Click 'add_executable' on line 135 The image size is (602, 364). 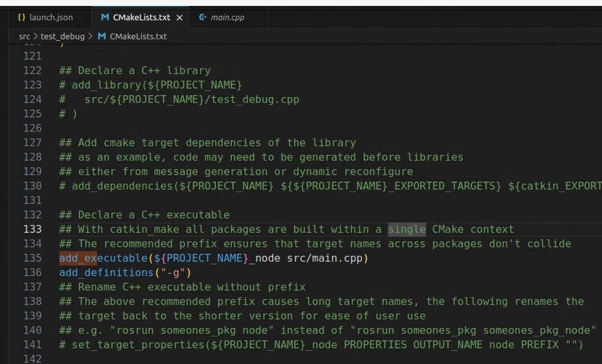103,258
